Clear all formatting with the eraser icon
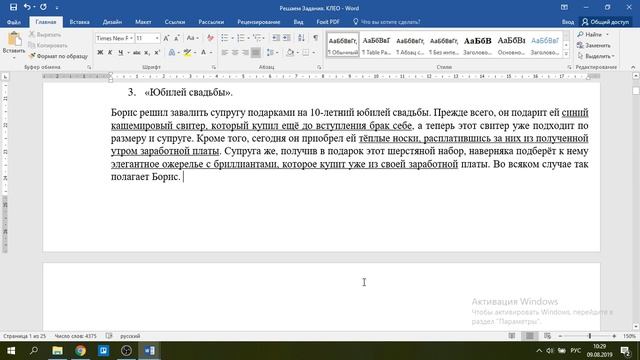 (210, 38)
